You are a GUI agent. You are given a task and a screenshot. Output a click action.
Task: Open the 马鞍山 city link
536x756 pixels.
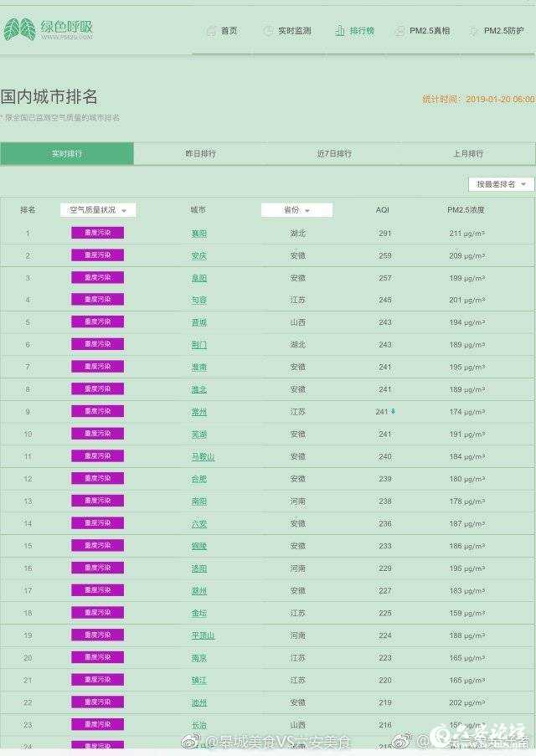pyautogui.click(x=203, y=457)
